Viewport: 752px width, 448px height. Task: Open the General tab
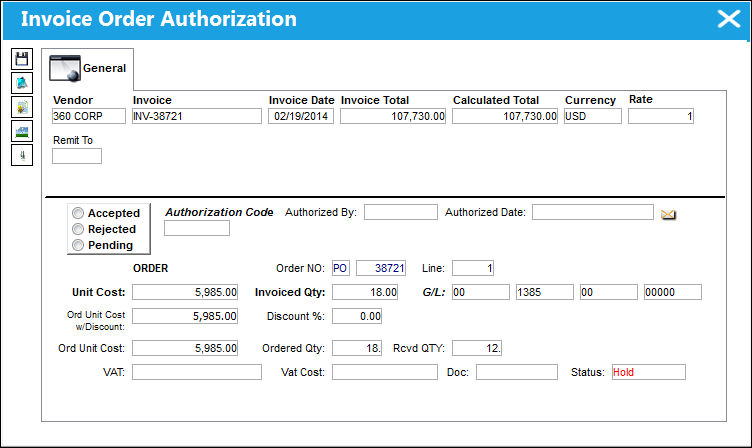click(88, 69)
